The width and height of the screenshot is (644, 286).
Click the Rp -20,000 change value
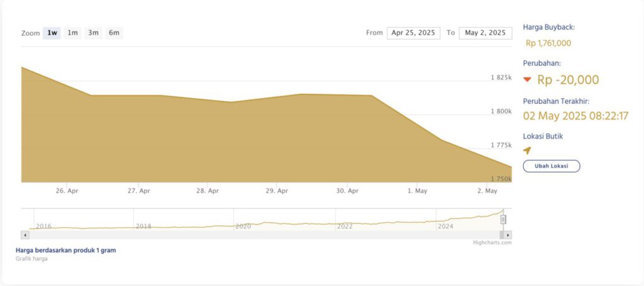click(568, 80)
